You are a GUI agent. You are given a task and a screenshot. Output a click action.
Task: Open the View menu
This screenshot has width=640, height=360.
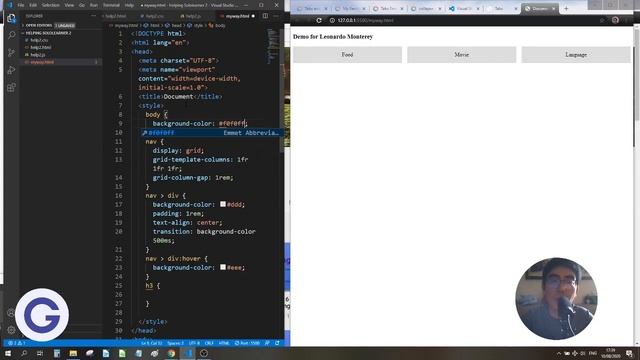coord(69,5)
